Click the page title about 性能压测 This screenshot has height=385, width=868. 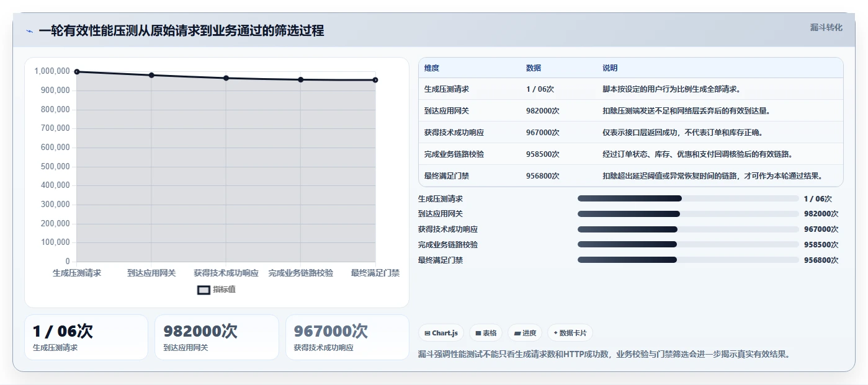pos(181,30)
